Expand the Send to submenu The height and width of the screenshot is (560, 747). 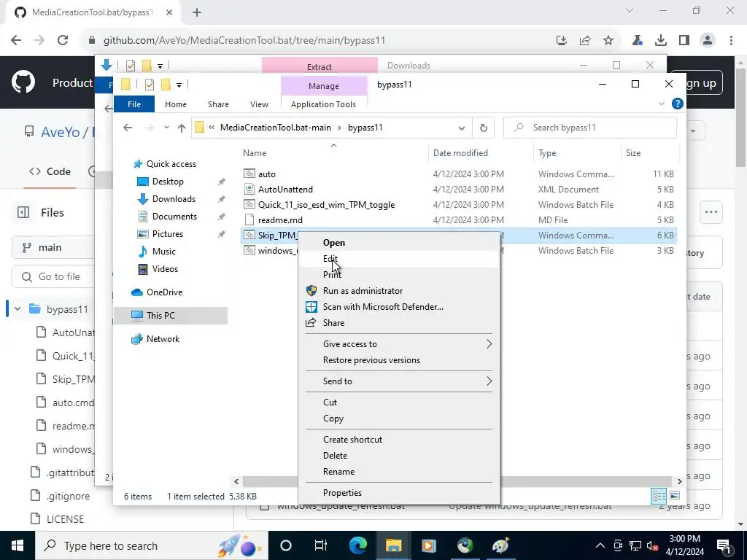click(398, 381)
